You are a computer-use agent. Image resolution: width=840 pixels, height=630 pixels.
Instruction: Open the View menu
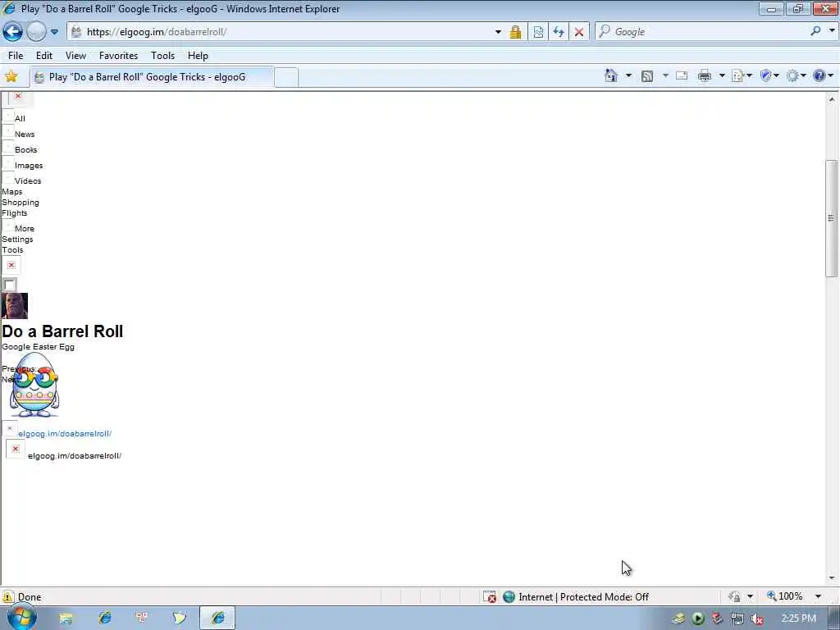click(75, 56)
